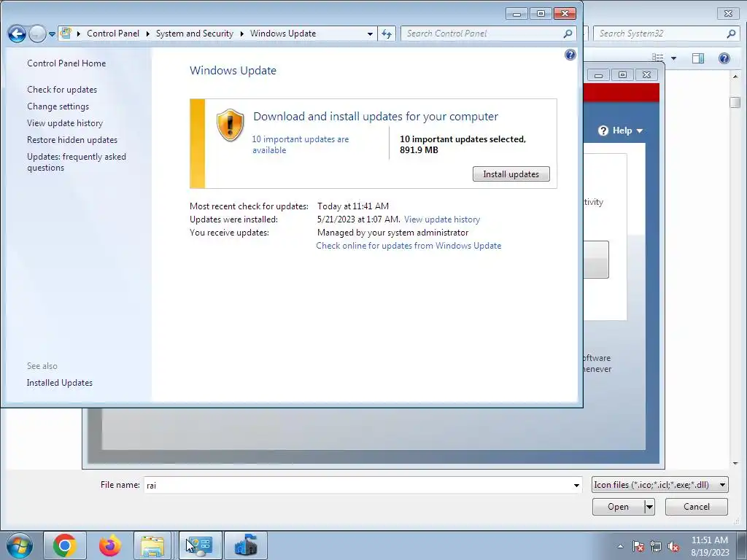
Task: Open Change settings link
Action: [x=58, y=106]
